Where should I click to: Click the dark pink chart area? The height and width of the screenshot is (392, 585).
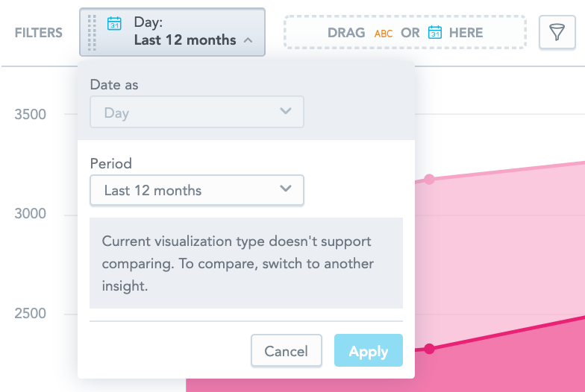[x=507, y=365]
